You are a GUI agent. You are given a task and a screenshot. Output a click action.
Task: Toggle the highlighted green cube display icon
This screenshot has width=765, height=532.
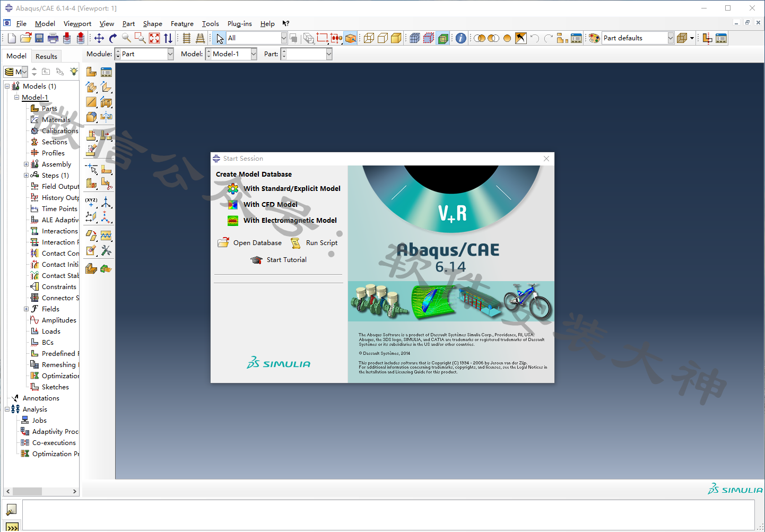click(443, 38)
